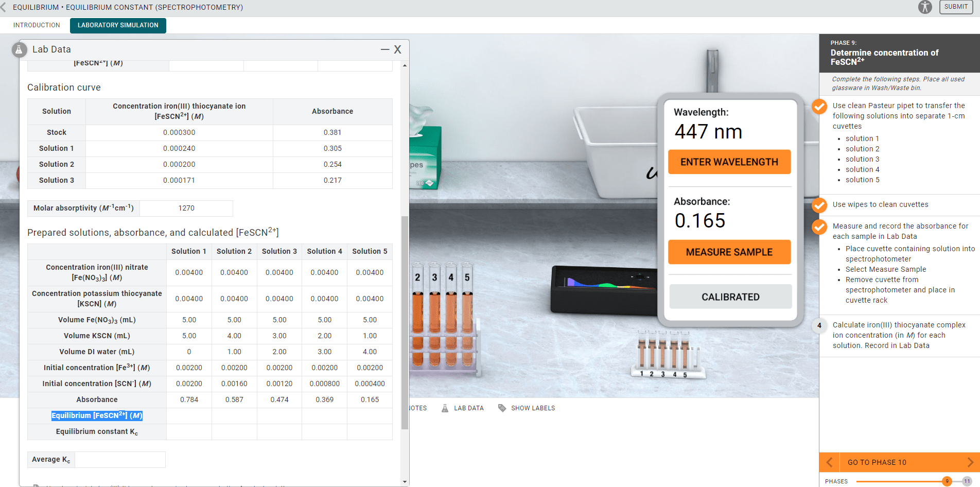Switch to Laboratory Simulation tab

point(118,25)
